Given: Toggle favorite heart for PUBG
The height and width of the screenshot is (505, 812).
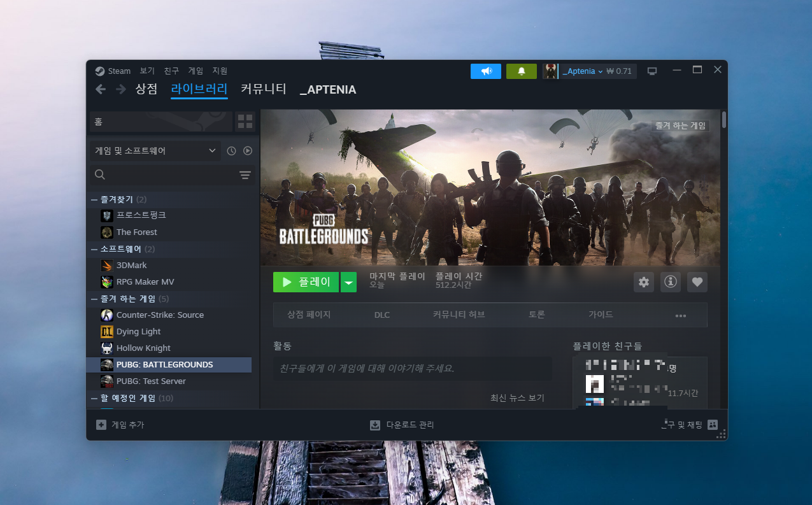Looking at the screenshot, I should tap(697, 282).
